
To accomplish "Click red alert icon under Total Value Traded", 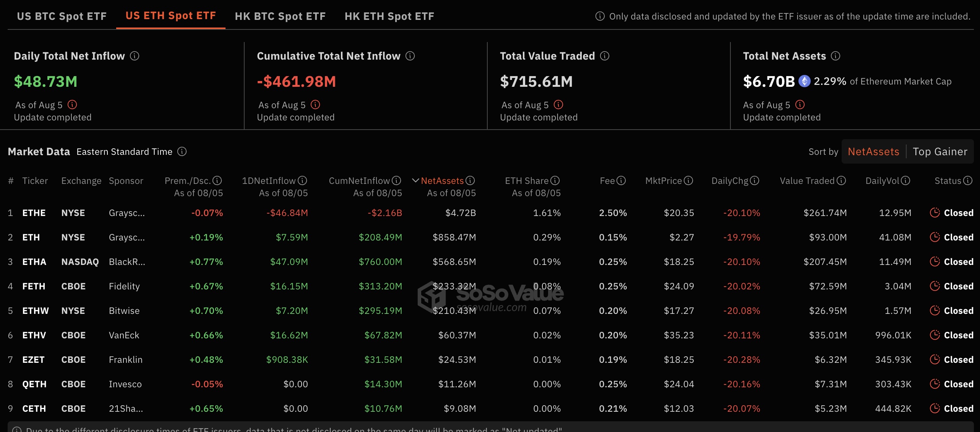I will click(558, 105).
